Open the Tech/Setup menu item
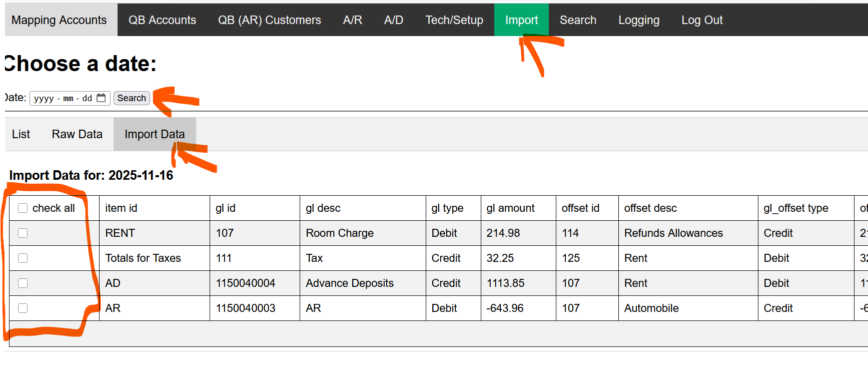The image size is (868, 373). click(454, 20)
